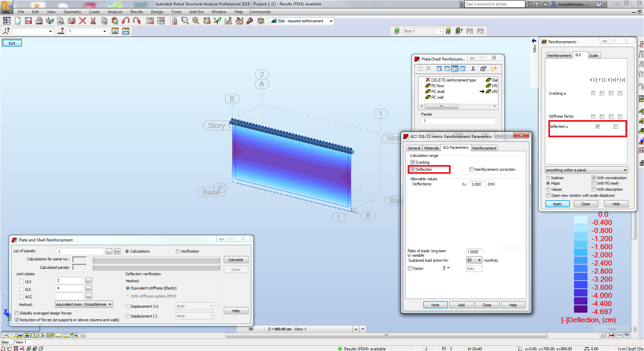Check the With FE mesh option
The width and height of the screenshot is (644, 351).
(x=594, y=183)
